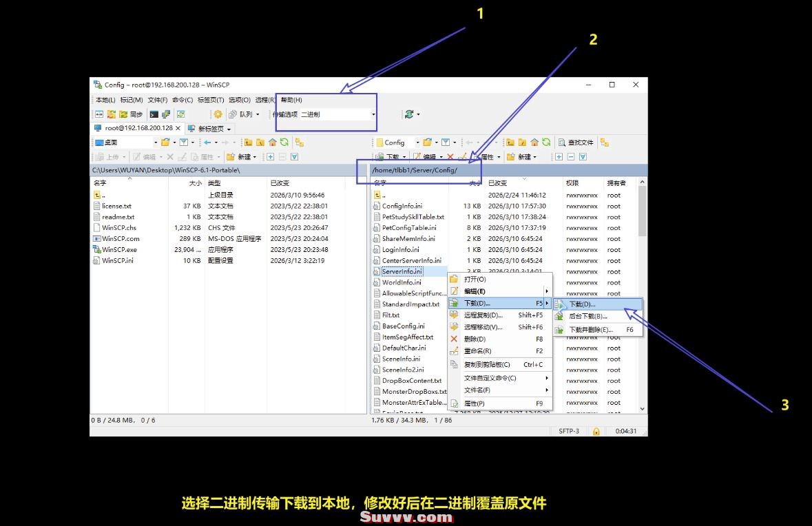Expand the 传输选项 二进制 dropdown
Viewport: 812px width, 526px height.
pyautogui.click(x=373, y=114)
